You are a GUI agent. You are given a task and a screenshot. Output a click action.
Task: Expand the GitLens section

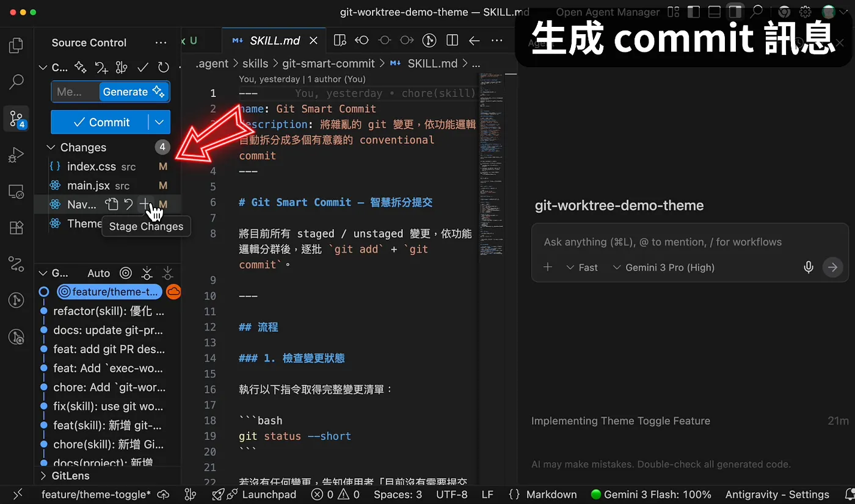click(x=43, y=476)
